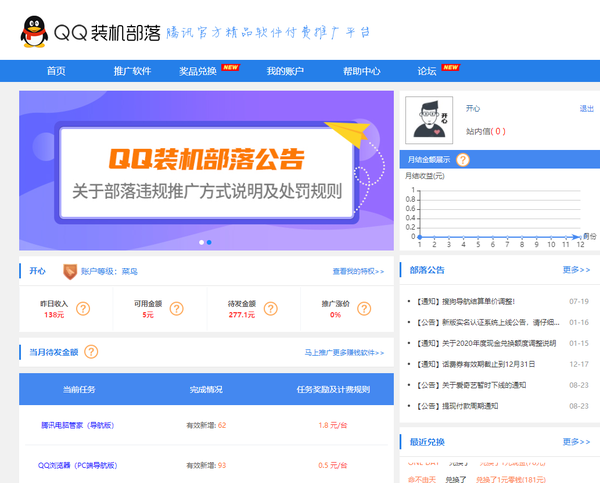600x483 pixels.
Task: Click 1.8 元/台 reward cell
Action: click(x=333, y=425)
